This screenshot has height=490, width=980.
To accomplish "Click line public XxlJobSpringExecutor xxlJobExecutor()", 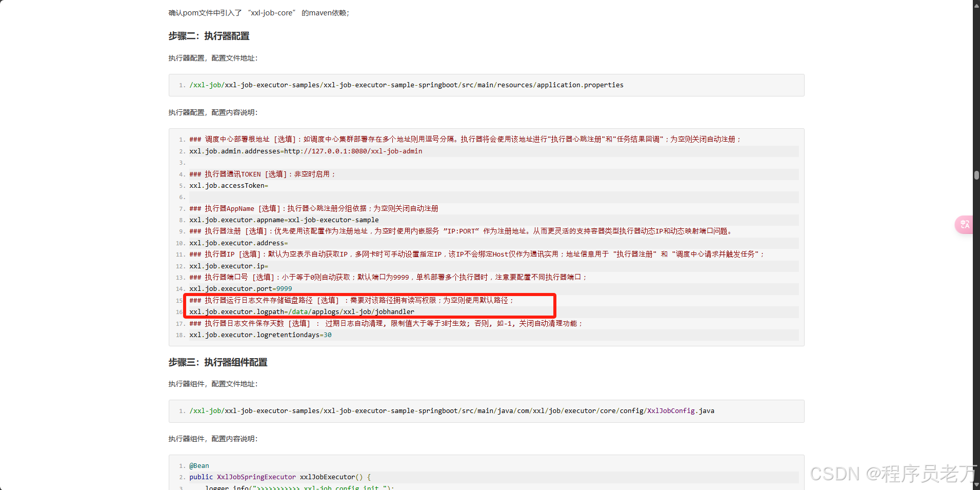I will (x=280, y=477).
